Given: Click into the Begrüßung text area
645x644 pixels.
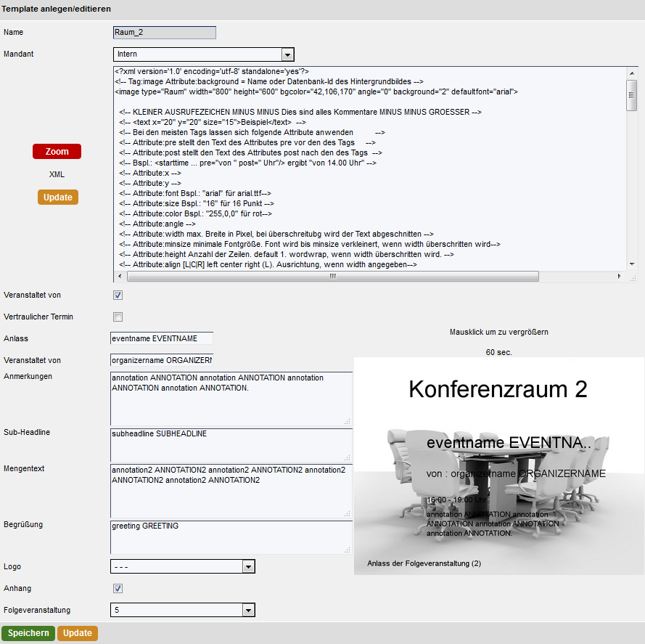Looking at the screenshot, I should [x=231, y=537].
